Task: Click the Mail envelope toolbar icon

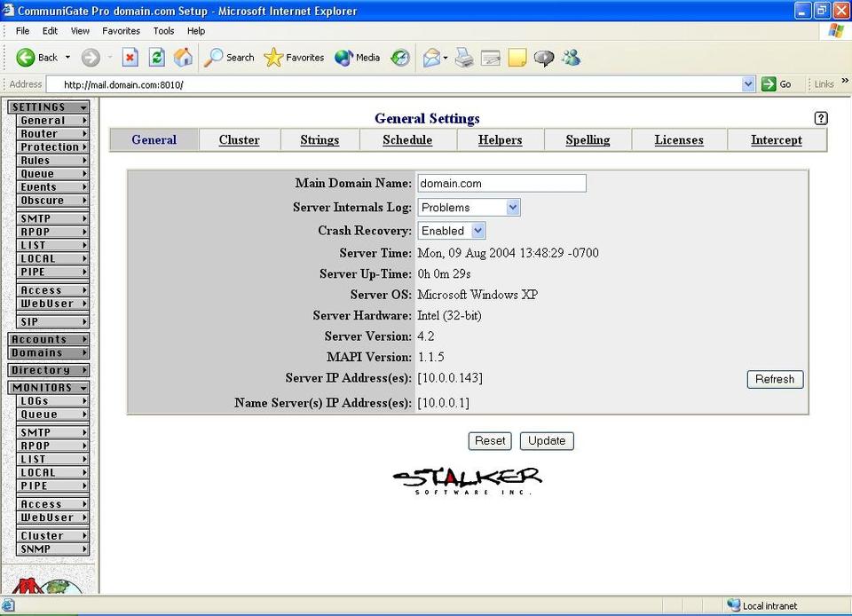Action: point(431,58)
